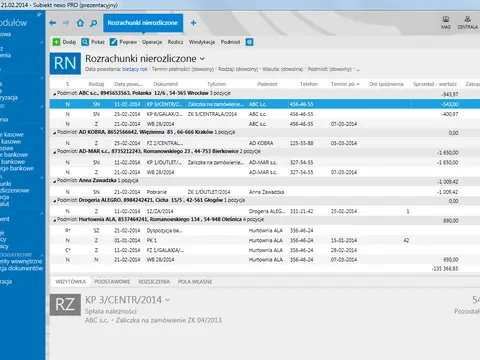
Task: Open the KP 3/CENTR/2014 dropdown chevron
Action: click(168, 300)
